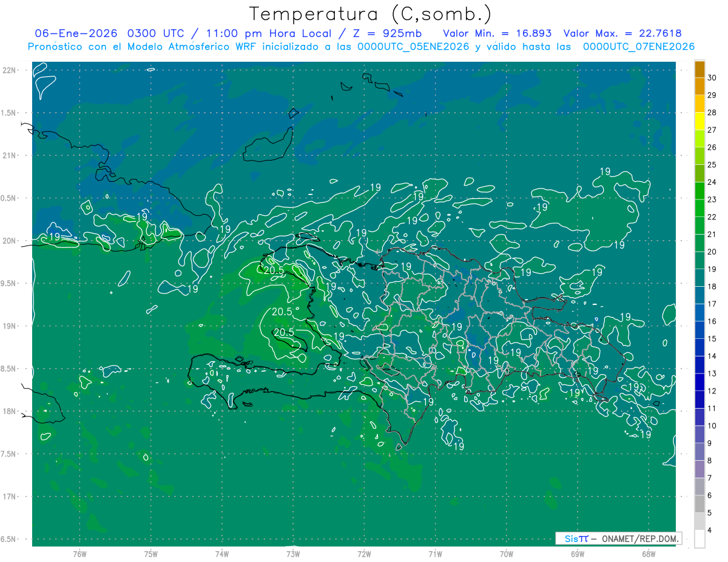Click the white swatch at the color bar bottom
The height and width of the screenshot is (562, 728).
[699, 539]
